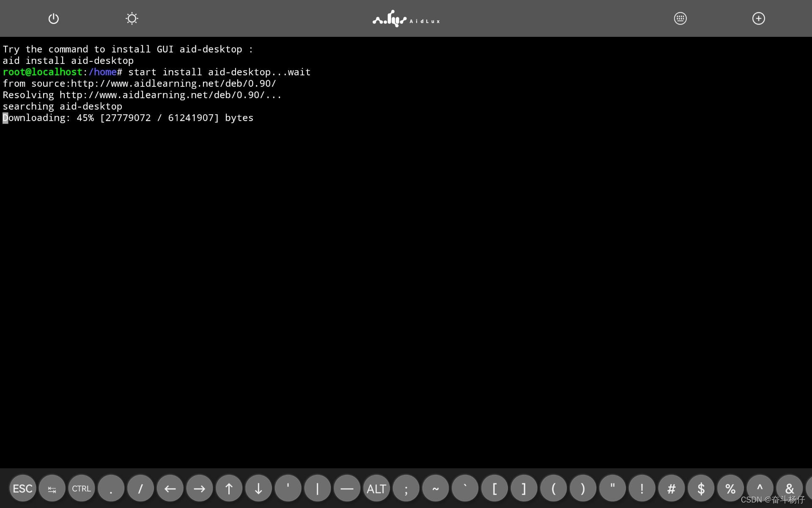Tap the power icon in top bar
Viewport: 812px width, 508px height.
[x=53, y=19]
